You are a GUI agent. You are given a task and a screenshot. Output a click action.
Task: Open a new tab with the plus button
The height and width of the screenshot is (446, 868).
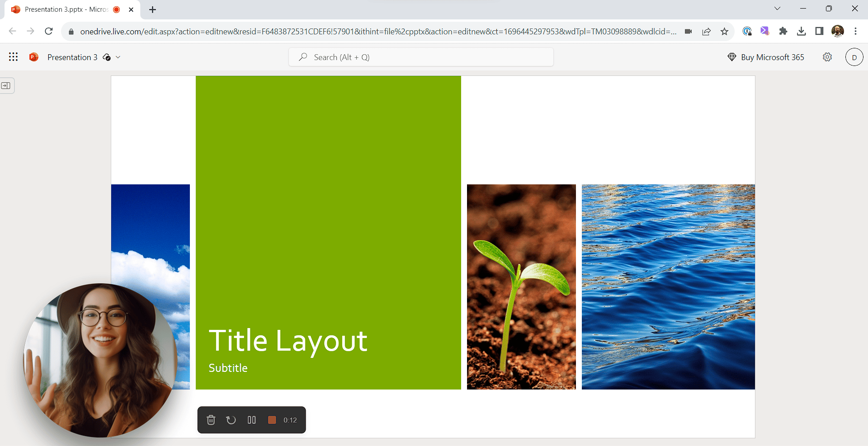point(153,9)
